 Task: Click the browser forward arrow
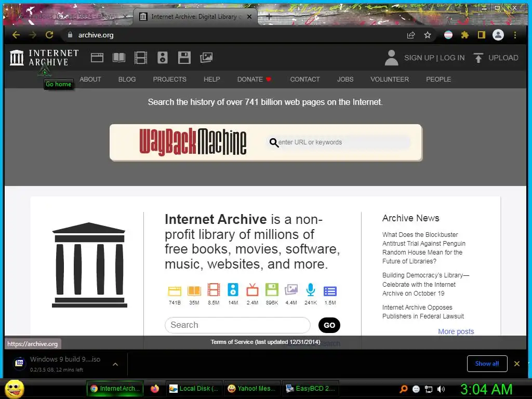pyautogui.click(x=33, y=35)
